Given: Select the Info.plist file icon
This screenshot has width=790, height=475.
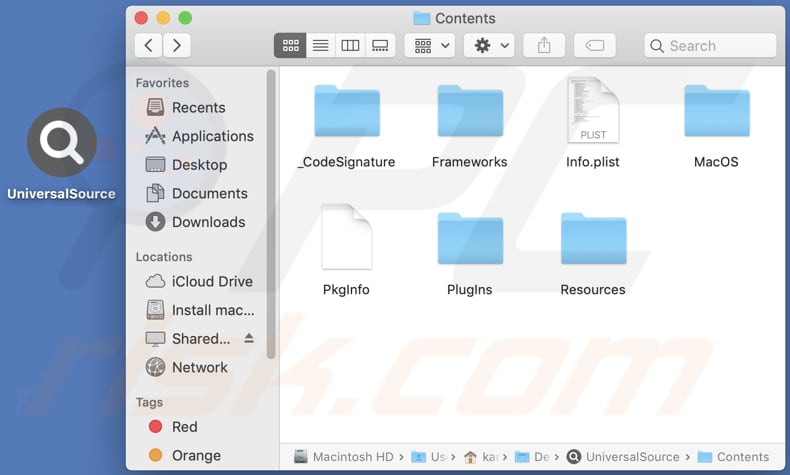Looking at the screenshot, I should [593, 110].
